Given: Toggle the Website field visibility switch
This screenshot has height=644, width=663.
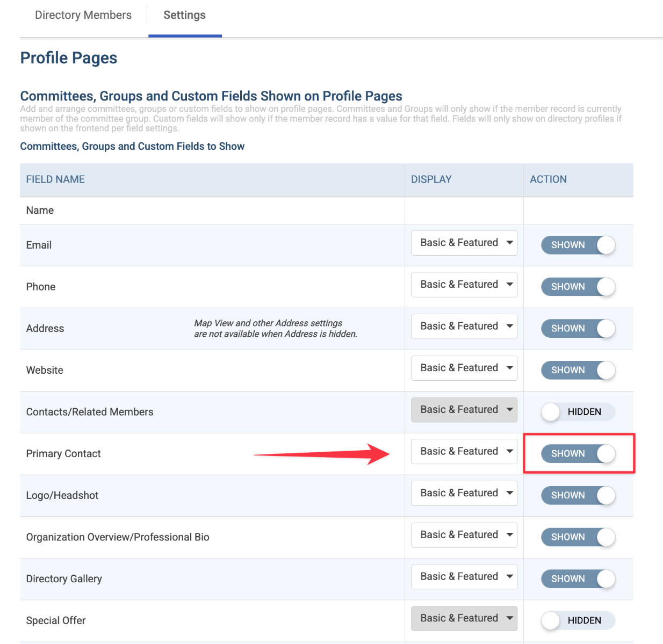Looking at the screenshot, I should 578,370.
